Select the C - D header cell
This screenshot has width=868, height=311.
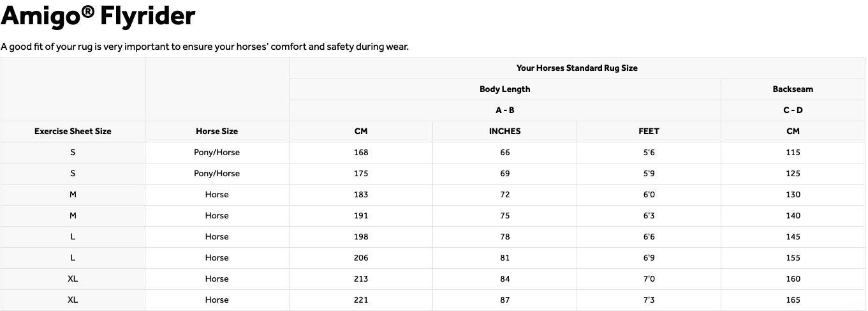click(x=793, y=110)
